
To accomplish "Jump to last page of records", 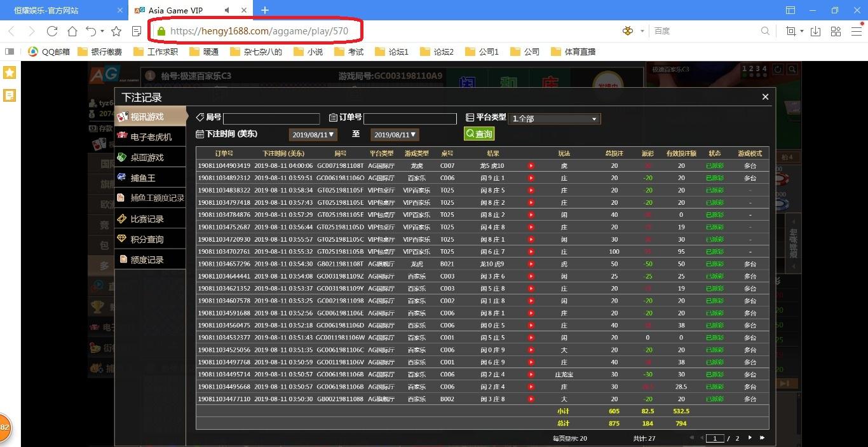I will (x=762, y=438).
